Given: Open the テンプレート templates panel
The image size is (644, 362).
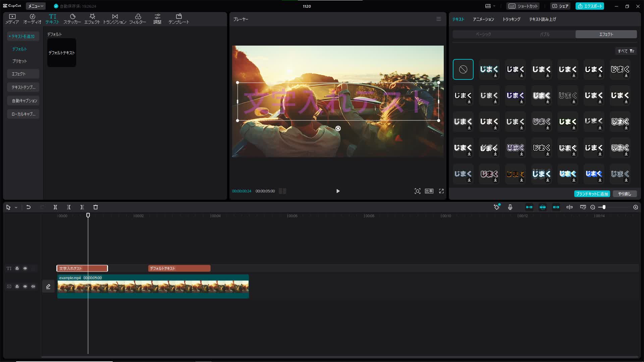Looking at the screenshot, I should click(179, 19).
